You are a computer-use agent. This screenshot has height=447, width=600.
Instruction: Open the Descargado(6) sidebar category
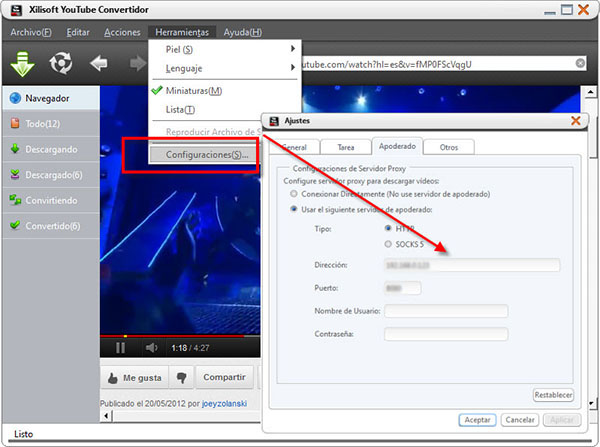click(x=51, y=175)
